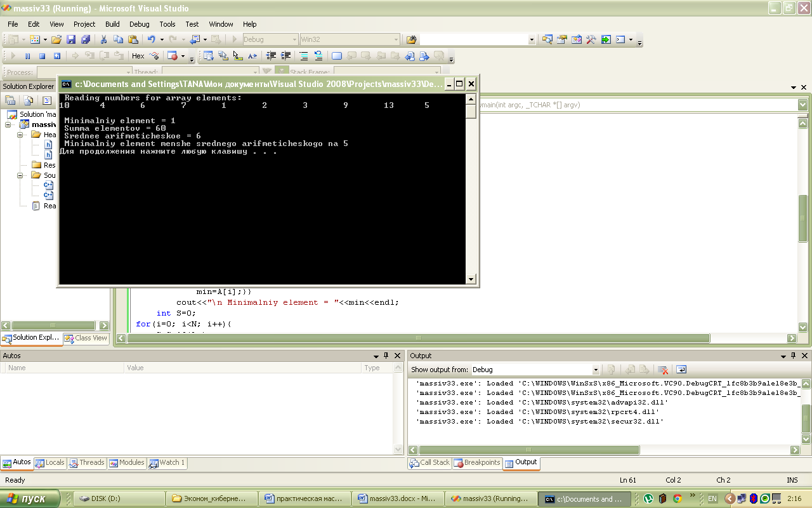Open the Debug menu
812x508 pixels.
(x=139, y=24)
